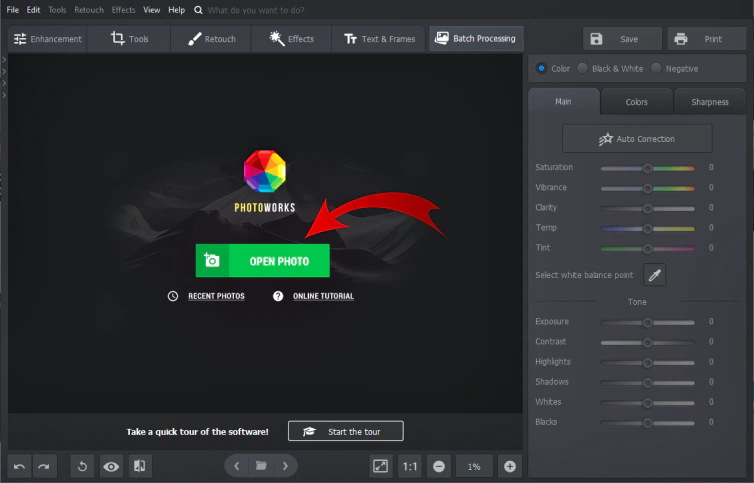Click the Blacks slider handle
This screenshot has width=754, height=483.
coord(647,423)
